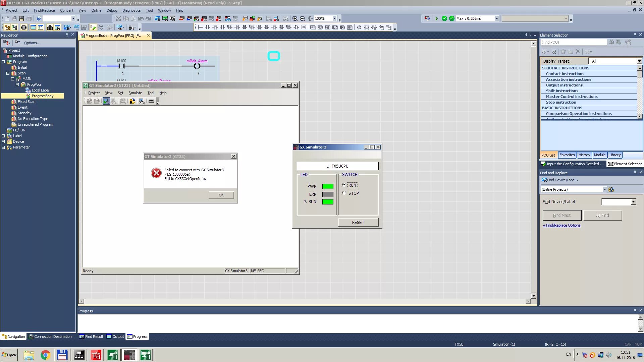
Task: Click the mBelt_Alarm coil in the ladder
Action: [197, 66]
